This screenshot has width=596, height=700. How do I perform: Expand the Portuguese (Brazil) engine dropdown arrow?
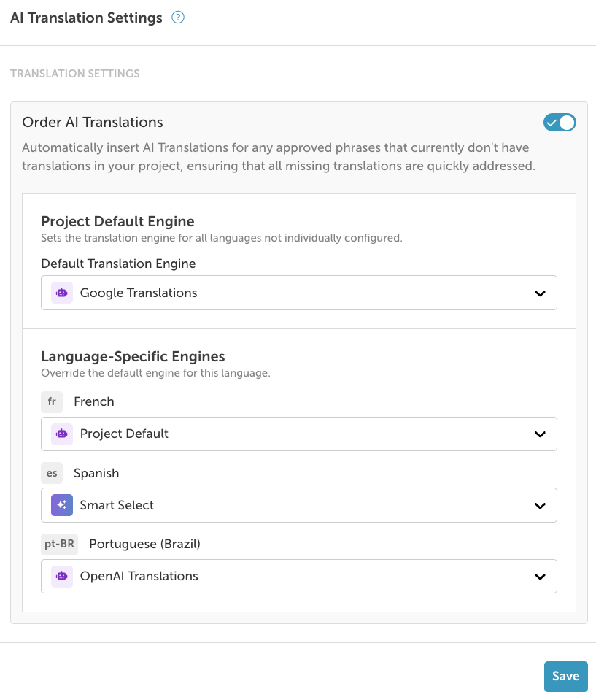tap(540, 577)
